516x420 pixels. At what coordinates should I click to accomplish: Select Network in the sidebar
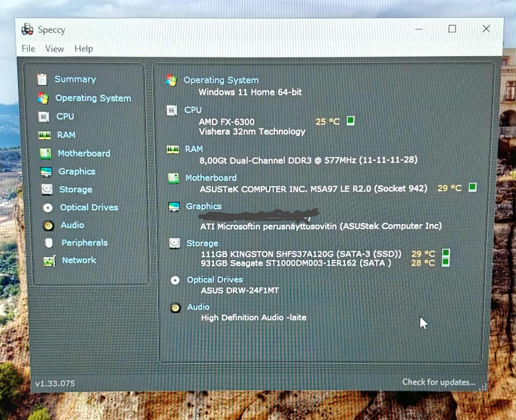(80, 260)
